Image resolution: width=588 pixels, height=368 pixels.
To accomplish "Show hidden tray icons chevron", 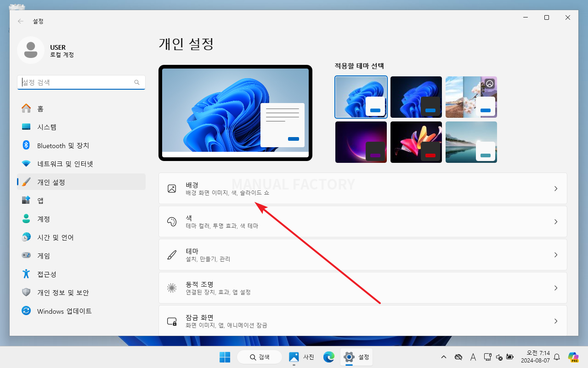I will point(443,357).
